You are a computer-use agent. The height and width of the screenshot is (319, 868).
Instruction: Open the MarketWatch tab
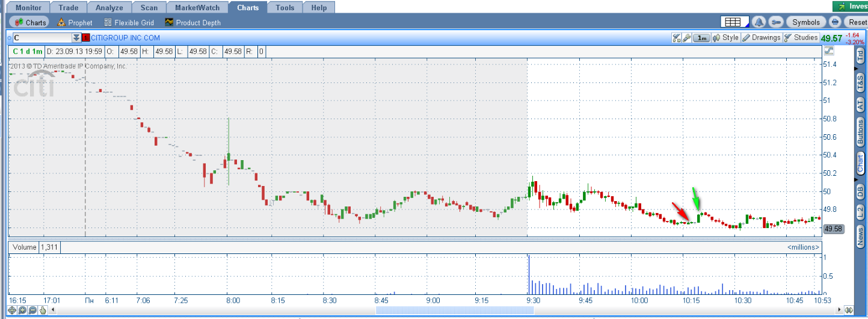[197, 8]
